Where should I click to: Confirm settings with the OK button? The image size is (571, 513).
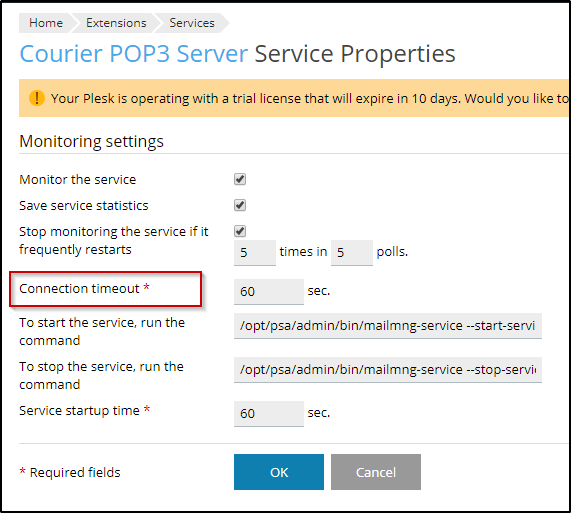(279, 472)
